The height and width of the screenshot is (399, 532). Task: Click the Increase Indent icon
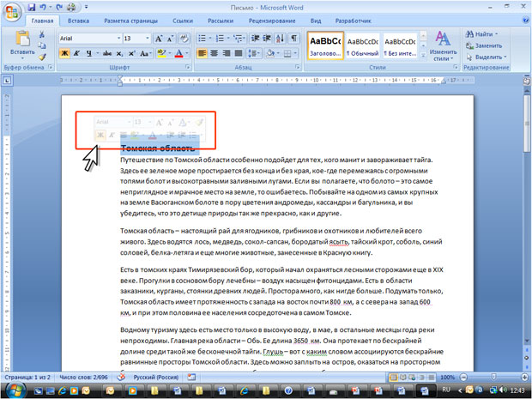[267, 39]
